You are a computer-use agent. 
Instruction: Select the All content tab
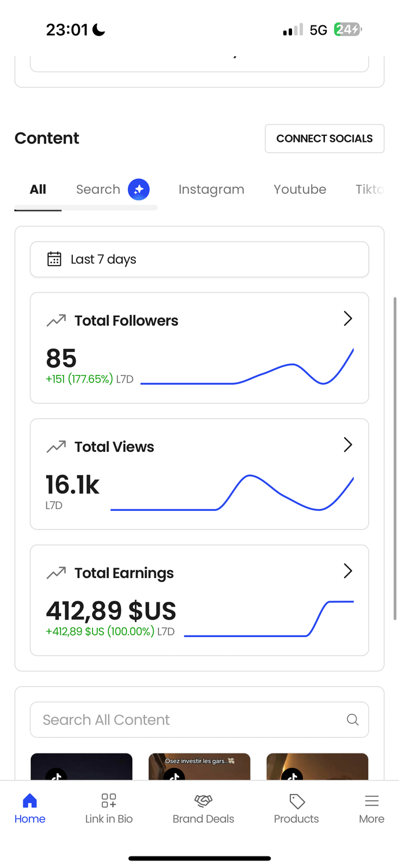pos(38,189)
